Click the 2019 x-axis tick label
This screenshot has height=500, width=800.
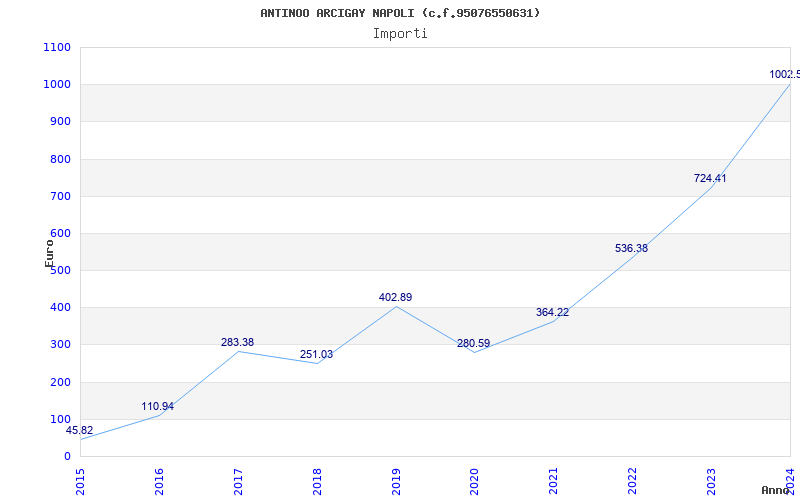coord(396,482)
